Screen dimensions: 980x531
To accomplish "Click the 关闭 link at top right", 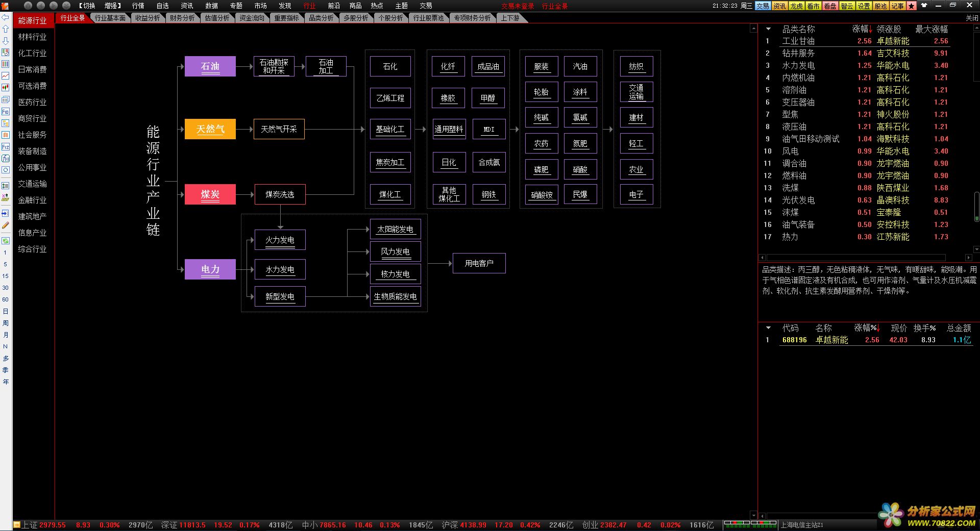I will [972, 18].
